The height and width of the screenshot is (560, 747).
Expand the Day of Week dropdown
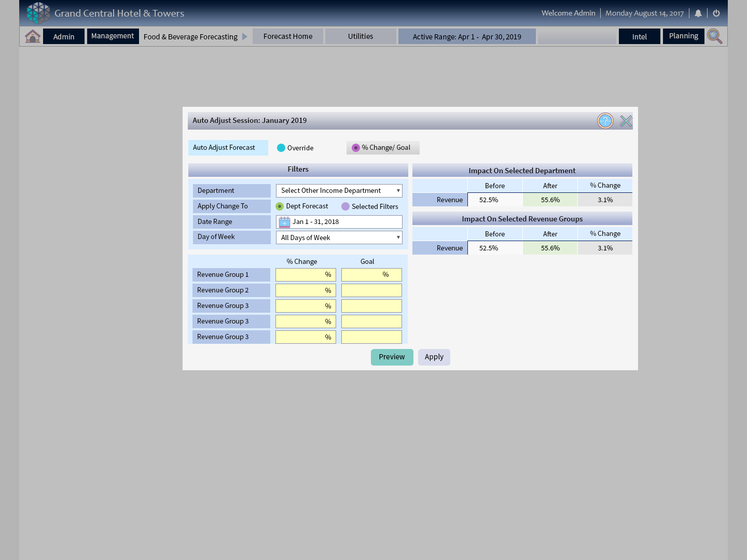[x=339, y=237]
